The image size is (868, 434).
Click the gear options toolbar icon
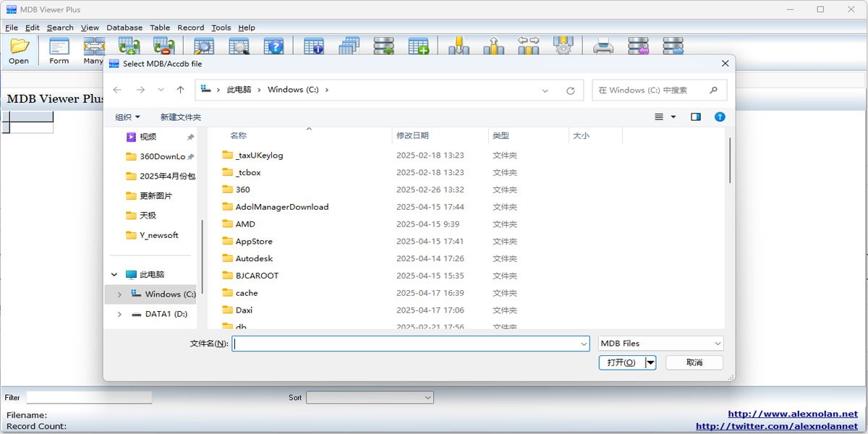[563, 47]
